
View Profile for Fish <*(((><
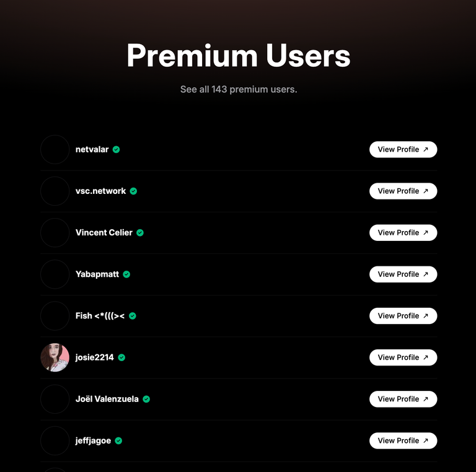pyautogui.click(x=403, y=316)
